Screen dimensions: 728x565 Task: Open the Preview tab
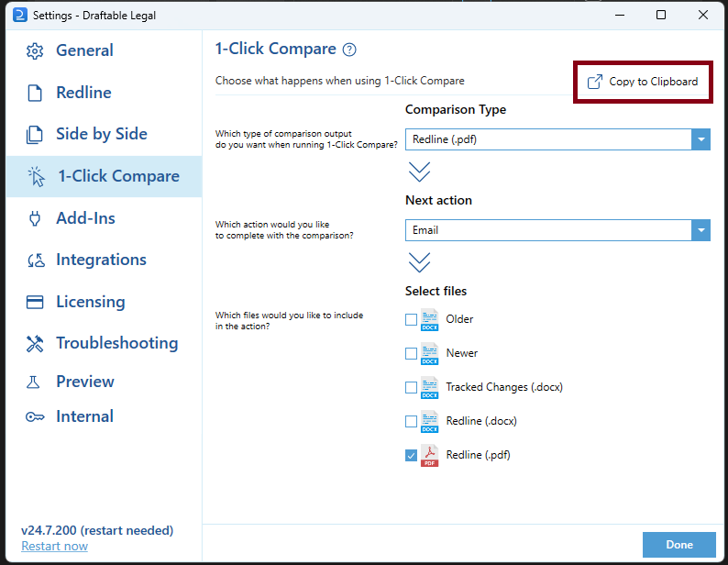point(104,382)
